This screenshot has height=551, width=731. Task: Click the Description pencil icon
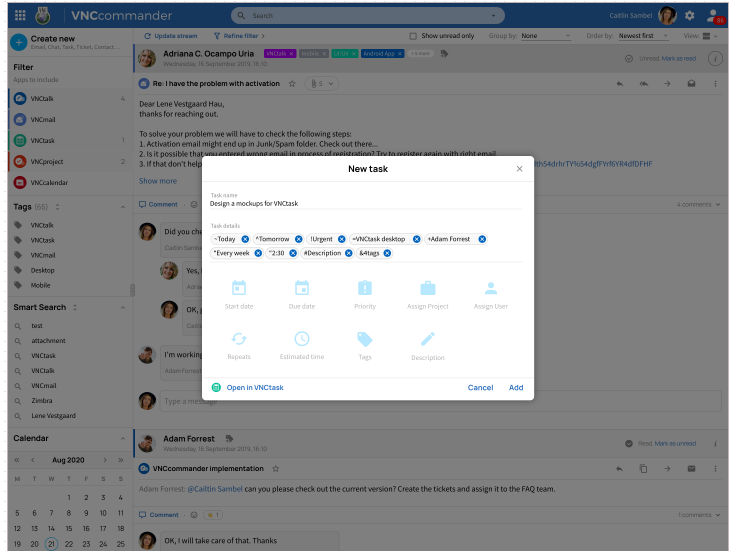427,339
